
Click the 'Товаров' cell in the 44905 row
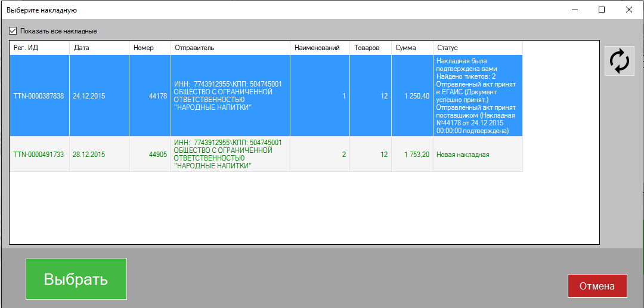[370, 154]
